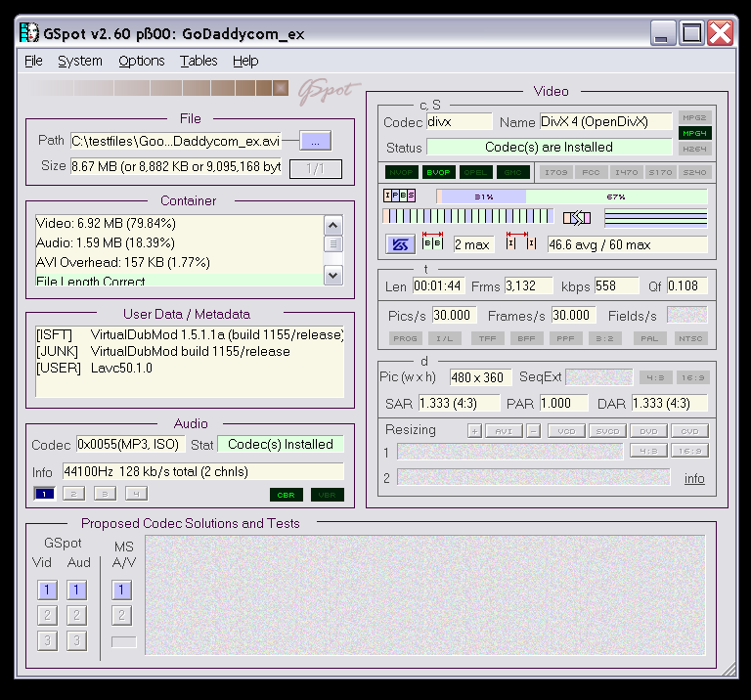Click the TFF field order indicator

click(487, 338)
